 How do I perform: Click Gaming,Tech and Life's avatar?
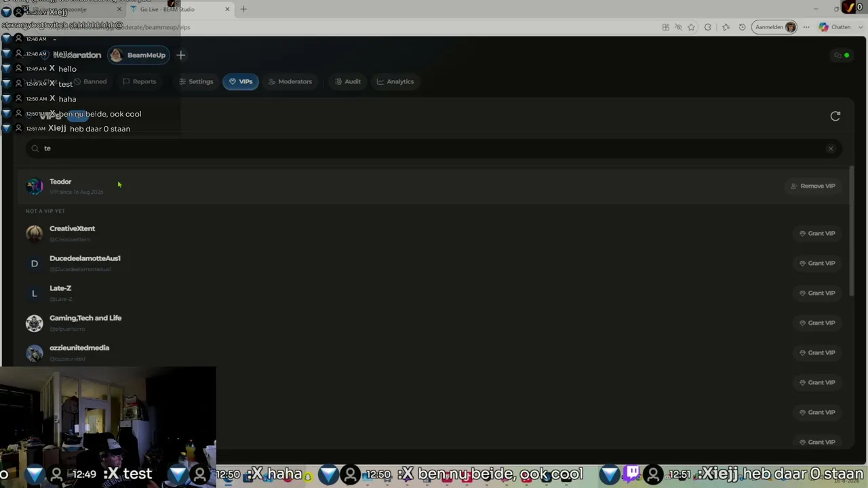tap(35, 323)
